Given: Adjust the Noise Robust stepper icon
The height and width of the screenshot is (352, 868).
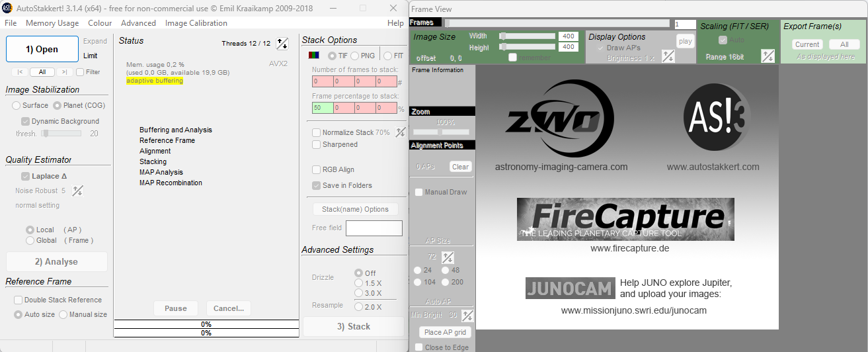Looking at the screenshot, I should coord(77,191).
